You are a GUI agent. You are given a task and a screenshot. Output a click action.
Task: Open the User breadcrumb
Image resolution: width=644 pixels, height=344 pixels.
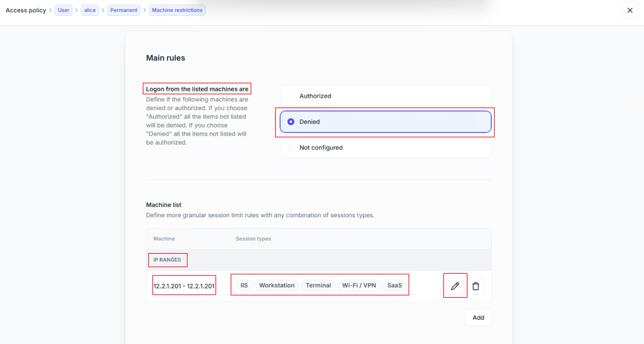(63, 10)
